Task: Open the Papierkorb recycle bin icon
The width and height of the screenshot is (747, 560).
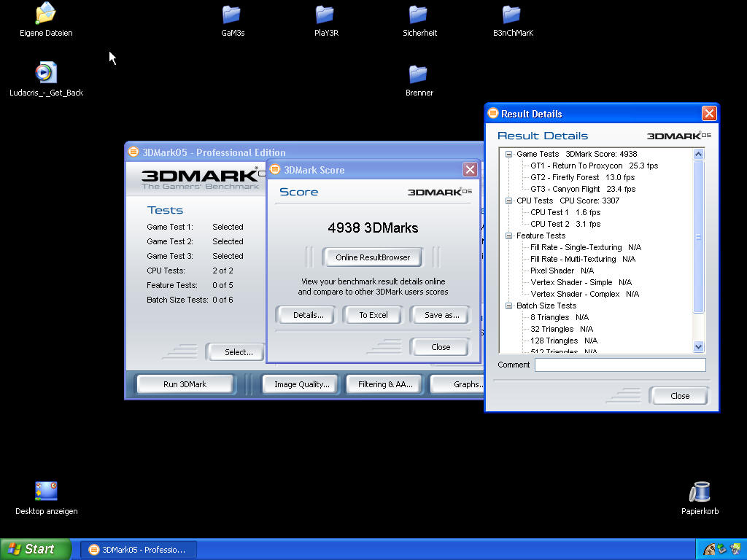Action: coord(700,491)
